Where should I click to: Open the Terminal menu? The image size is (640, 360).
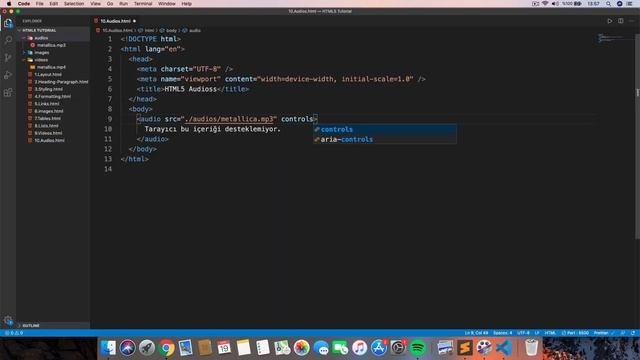[143, 4]
